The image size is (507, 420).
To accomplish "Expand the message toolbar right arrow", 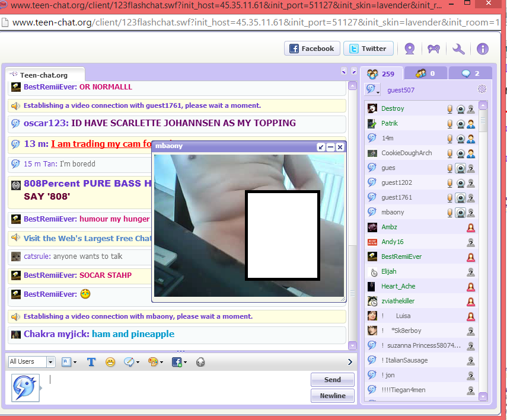I will click(x=350, y=362).
